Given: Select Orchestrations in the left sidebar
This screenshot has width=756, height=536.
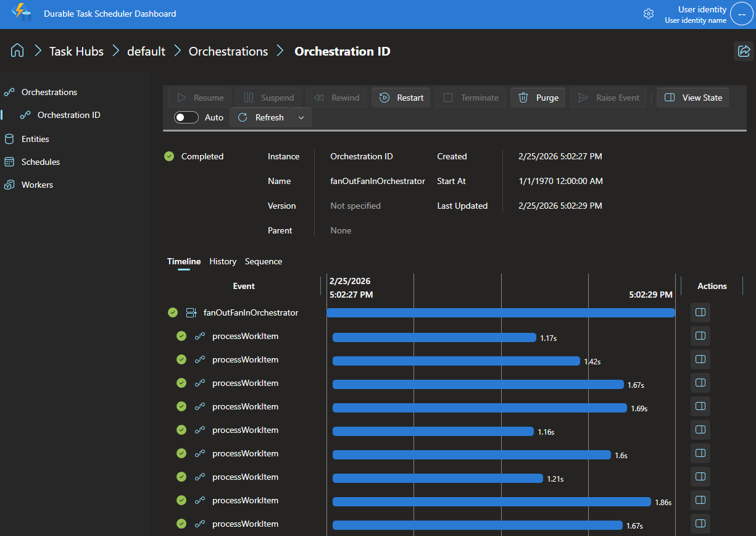Looking at the screenshot, I should coord(48,91).
